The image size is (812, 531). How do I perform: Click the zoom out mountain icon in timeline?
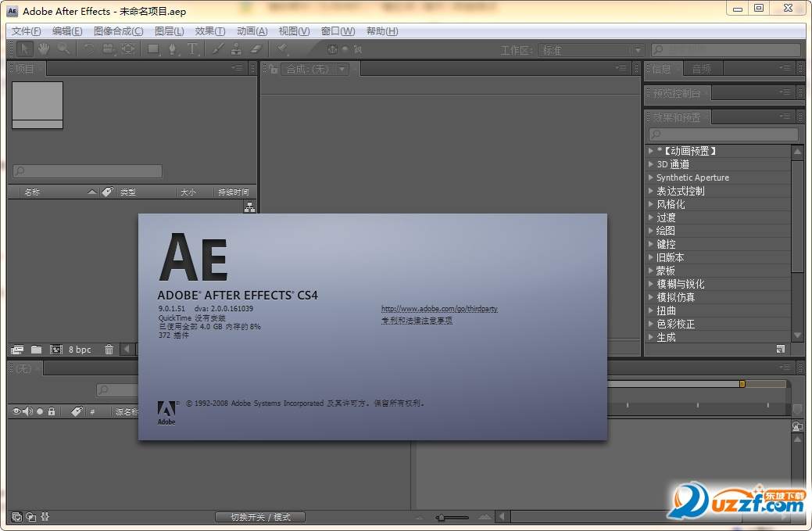pos(420,517)
